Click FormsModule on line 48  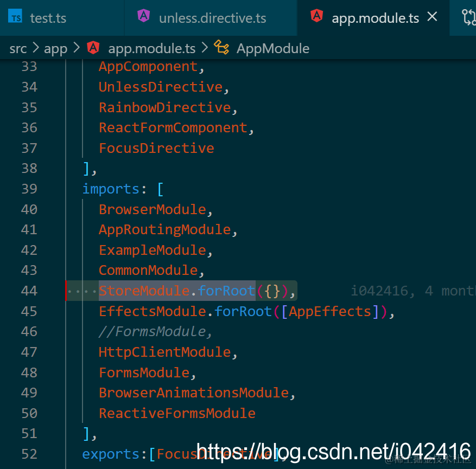point(144,373)
